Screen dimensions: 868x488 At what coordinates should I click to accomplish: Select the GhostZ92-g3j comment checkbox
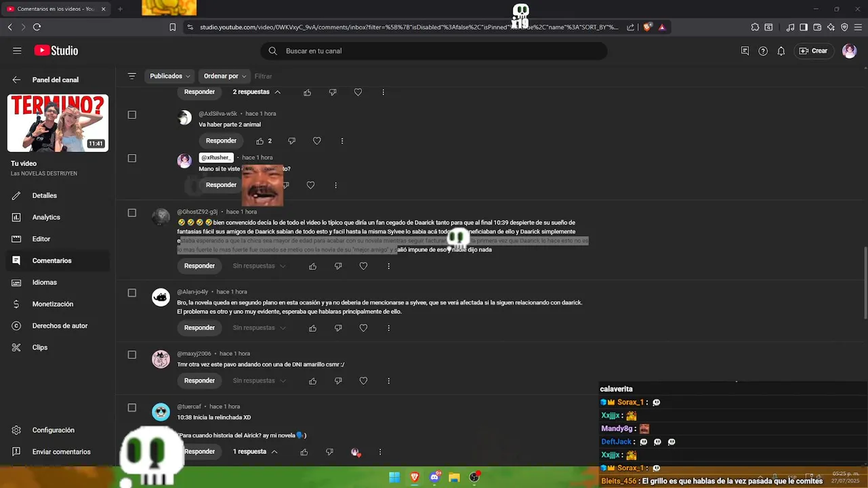tap(132, 213)
